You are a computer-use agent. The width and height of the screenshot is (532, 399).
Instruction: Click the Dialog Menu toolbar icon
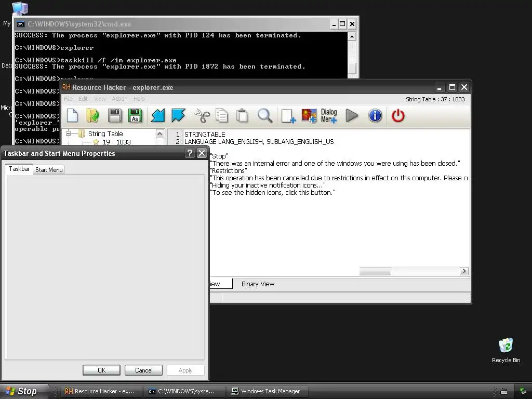[329, 116]
